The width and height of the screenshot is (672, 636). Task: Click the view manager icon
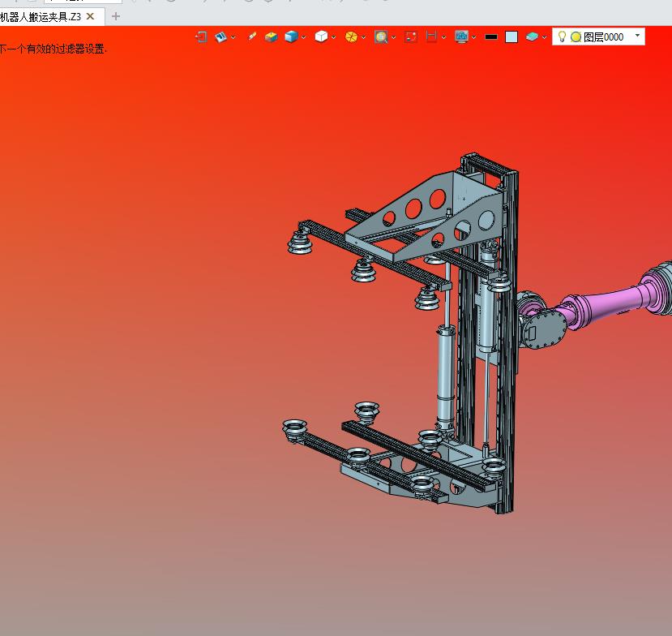click(220, 37)
